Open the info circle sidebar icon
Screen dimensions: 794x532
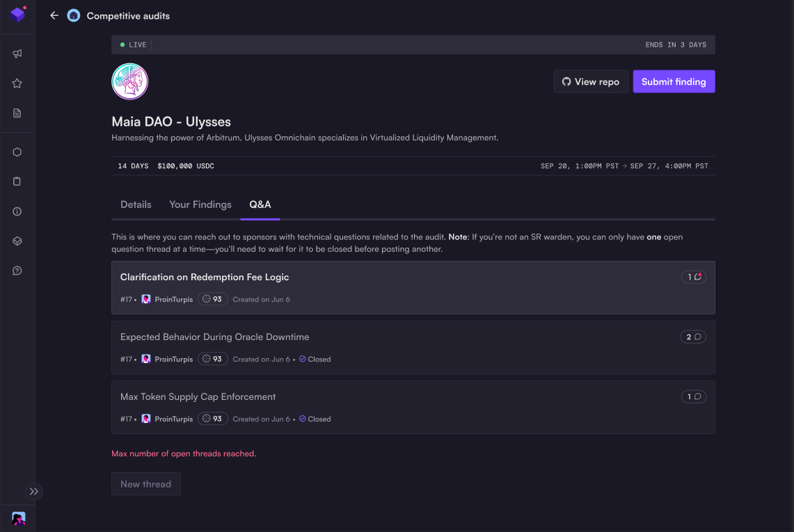click(17, 211)
